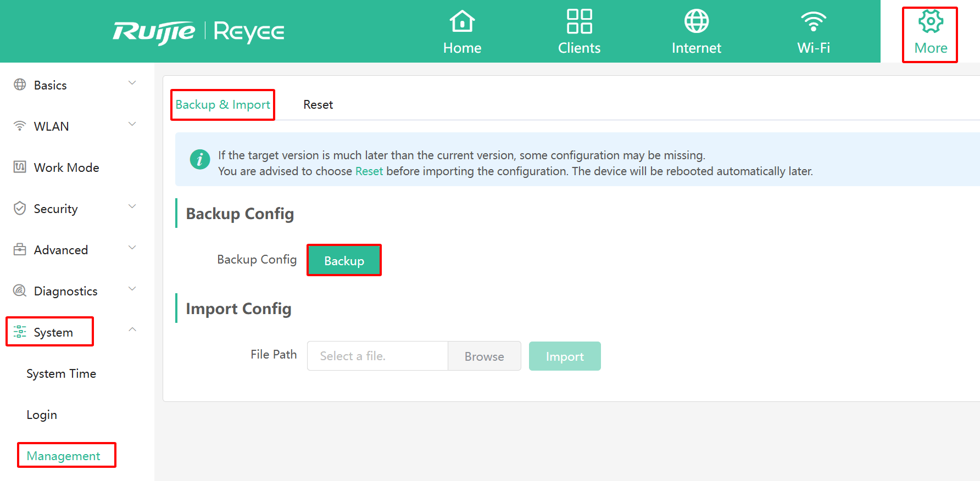
Task: Click the Backup Config section heading
Action: coord(240,214)
